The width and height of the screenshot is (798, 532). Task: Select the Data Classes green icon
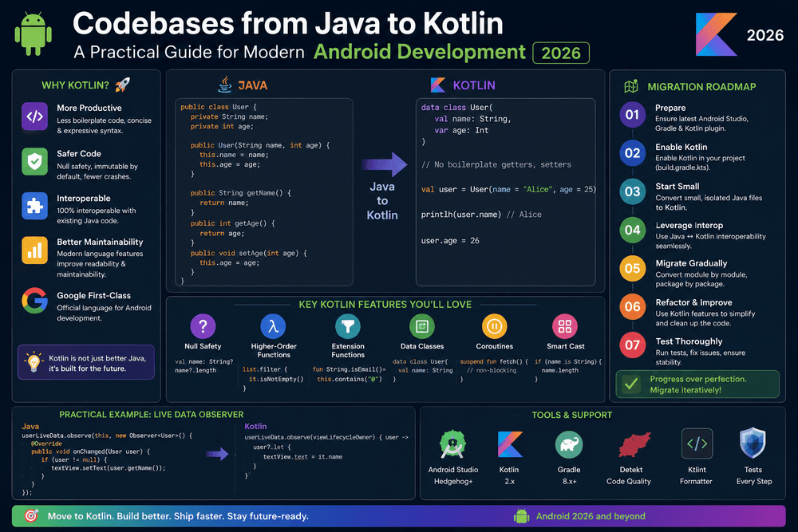tap(422, 326)
